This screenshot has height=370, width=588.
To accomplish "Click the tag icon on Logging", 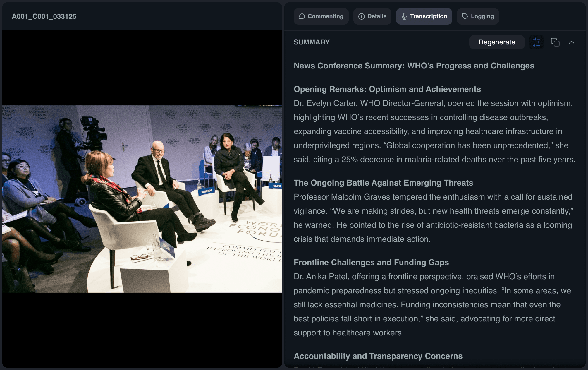I will pyautogui.click(x=465, y=16).
